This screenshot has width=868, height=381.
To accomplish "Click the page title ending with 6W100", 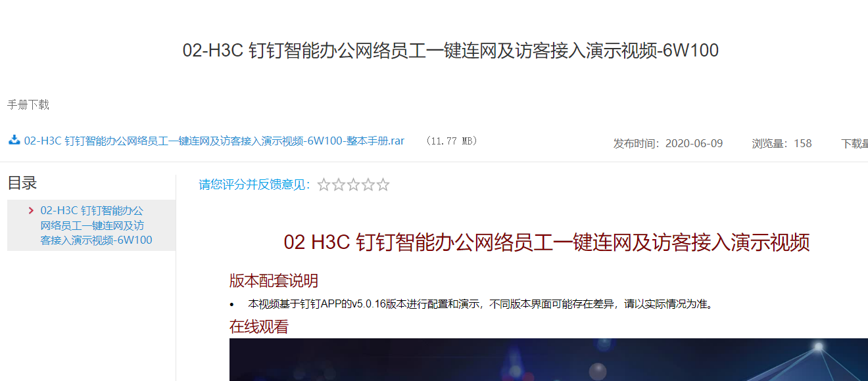I will pyautogui.click(x=450, y=51).
